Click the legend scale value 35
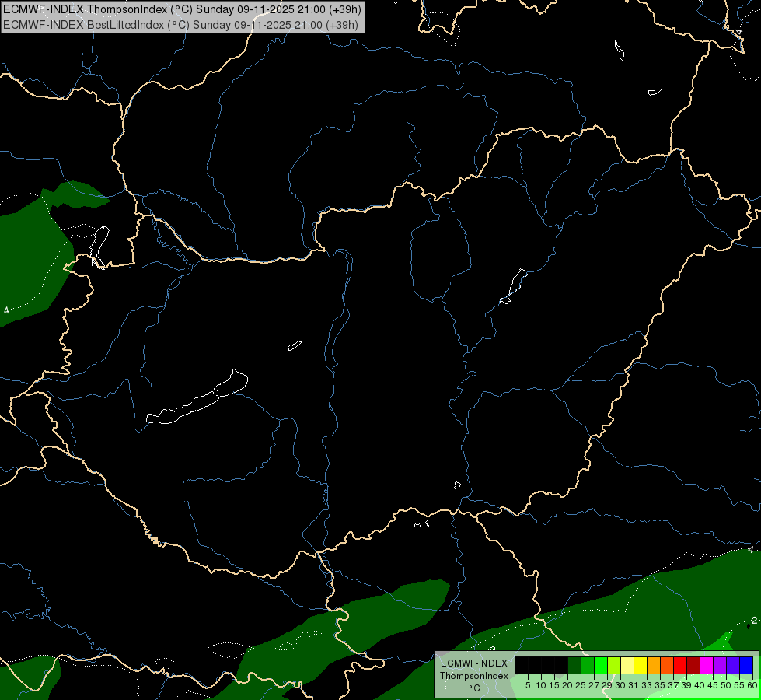This screenshot has height=700, width=761. coord(660,685)
